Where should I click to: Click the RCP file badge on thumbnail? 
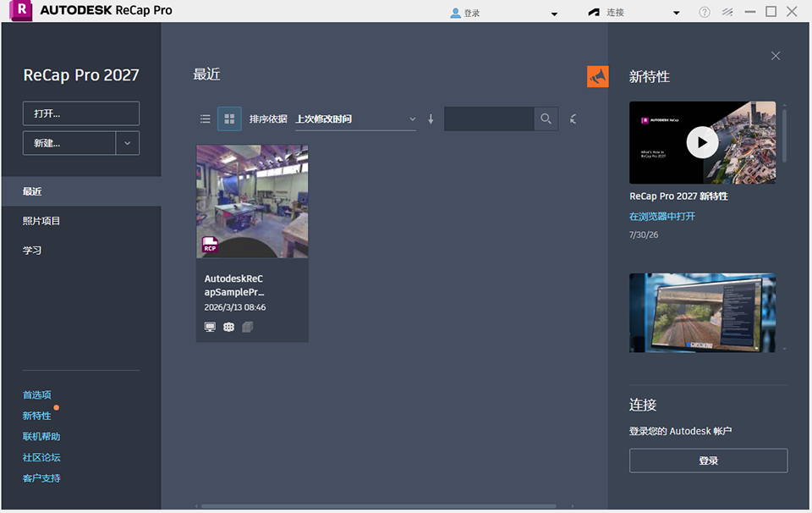tap(210, 245)
